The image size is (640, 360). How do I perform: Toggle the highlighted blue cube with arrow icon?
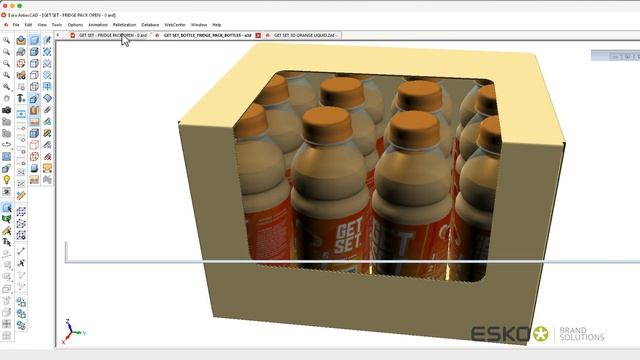[34, 98]
